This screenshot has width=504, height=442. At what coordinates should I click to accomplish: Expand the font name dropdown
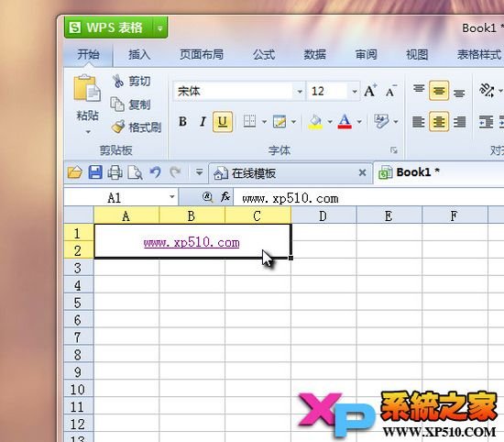(x=300, y=92)
